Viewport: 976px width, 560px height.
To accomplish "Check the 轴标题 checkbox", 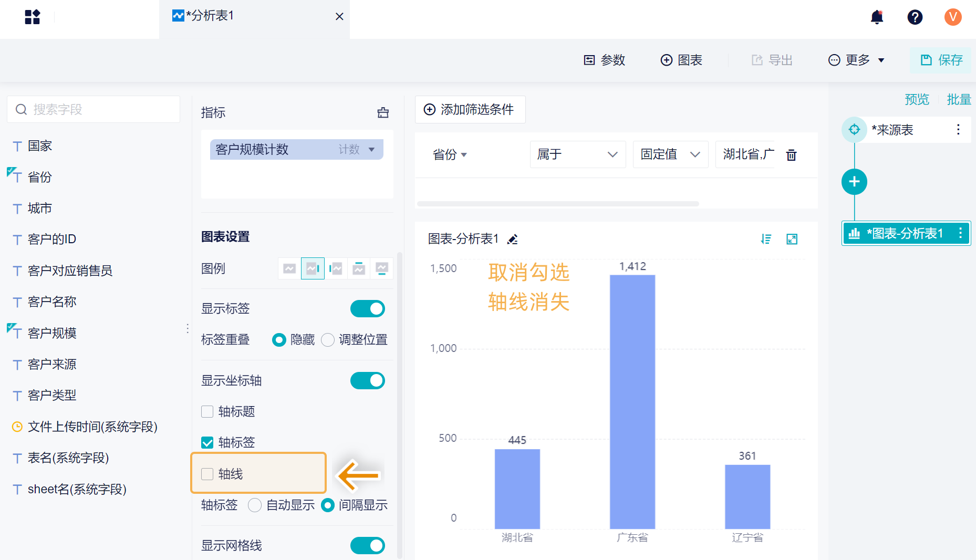I will click(x=207, y=412).
